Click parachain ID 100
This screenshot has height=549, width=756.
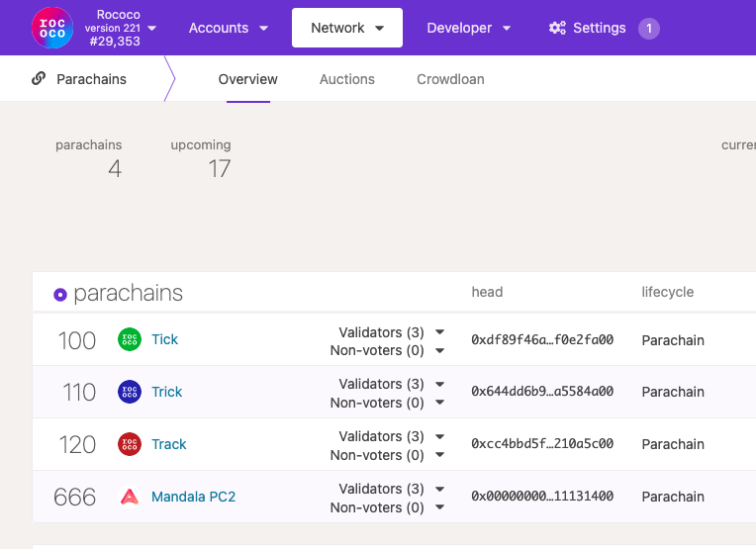click(77, 340)
